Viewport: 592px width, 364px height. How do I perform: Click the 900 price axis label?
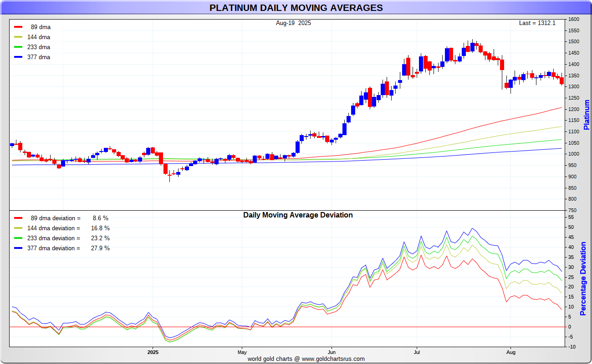(x=572, y=177)
